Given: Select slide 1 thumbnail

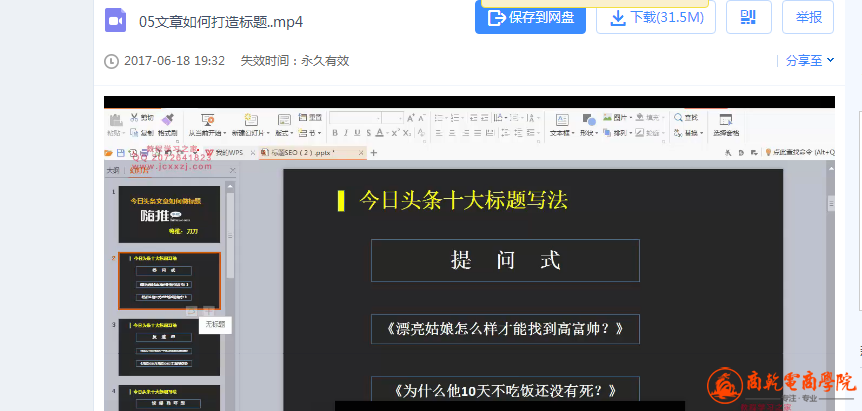Looking at the screenshot, I should tap(169, 214).
